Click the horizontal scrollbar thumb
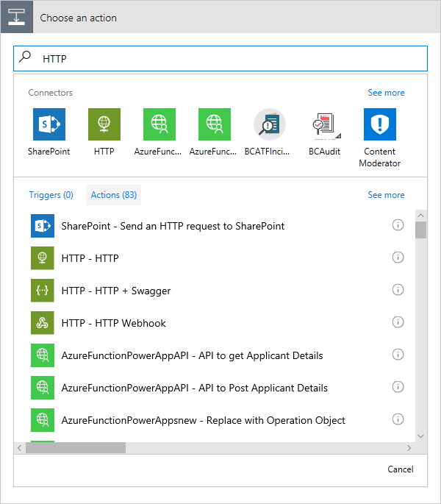The width and height of the screenshot is (441, 504). pyautogui.click(x=76, y=448)
